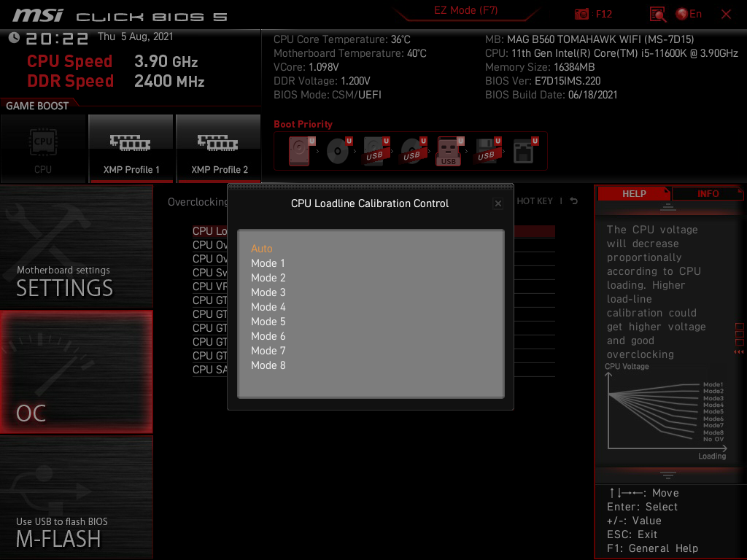Choose Auto in the loadline calibration list
747x560 pixels.
[262, 249]
